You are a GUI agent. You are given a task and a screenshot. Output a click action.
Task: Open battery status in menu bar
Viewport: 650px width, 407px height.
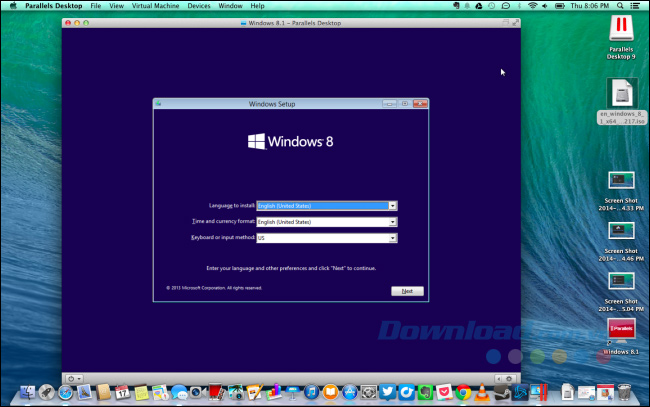560,6
